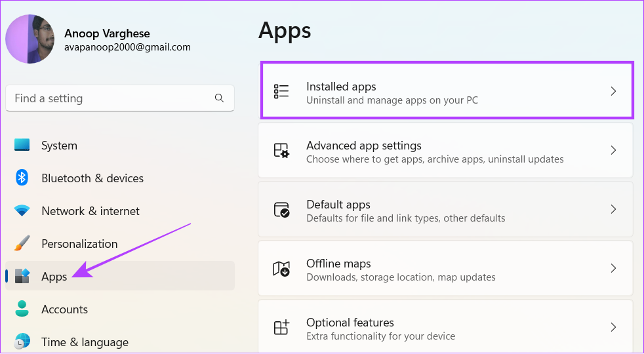644x354 pixels.
Task: Select the System monitor icon
Action: coord(22,145)
